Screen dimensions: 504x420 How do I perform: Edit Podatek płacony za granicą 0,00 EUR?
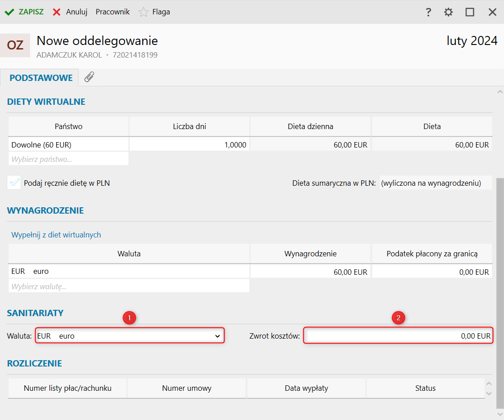(x=432, y=272)
